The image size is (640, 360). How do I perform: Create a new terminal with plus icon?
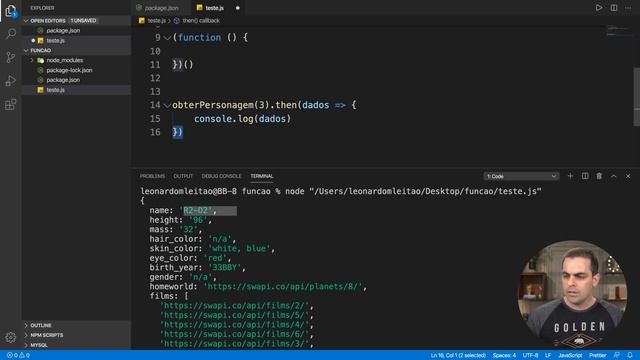pos(570,176)
